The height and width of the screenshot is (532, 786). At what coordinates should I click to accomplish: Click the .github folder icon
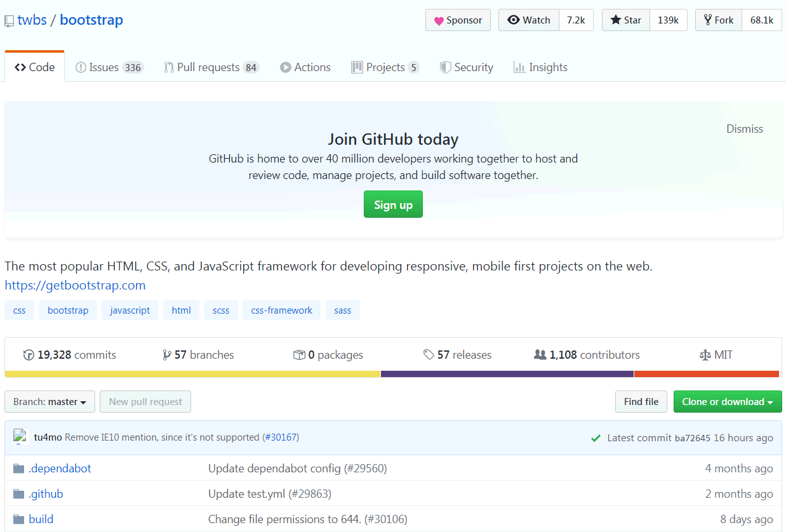coord(18,494)
